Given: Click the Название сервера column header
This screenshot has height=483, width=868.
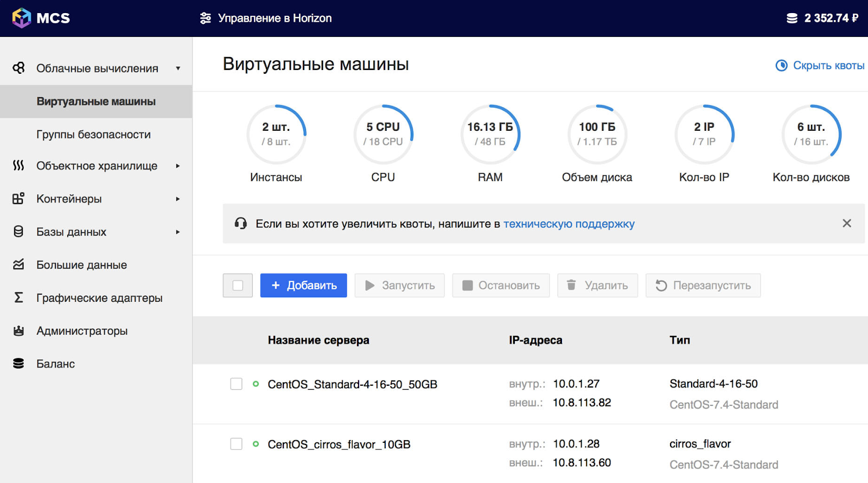Looking at the screenshot, I should click(318, 340).
